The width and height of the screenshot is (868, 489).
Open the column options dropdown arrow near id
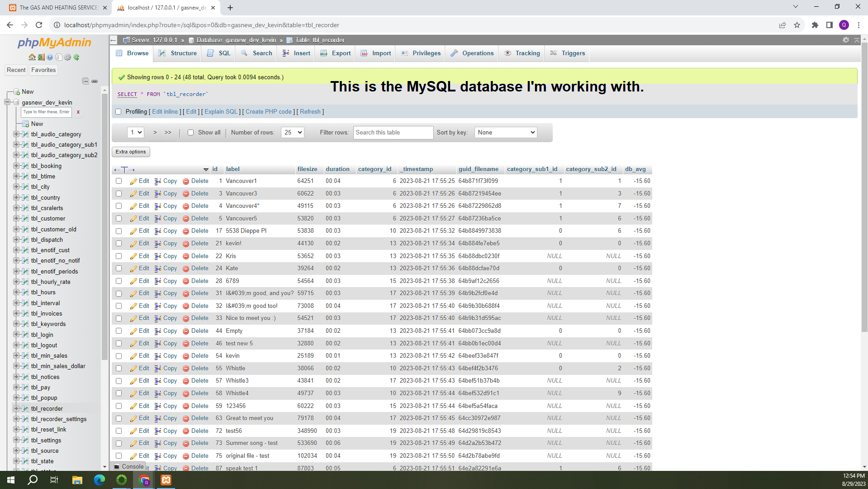206,170
